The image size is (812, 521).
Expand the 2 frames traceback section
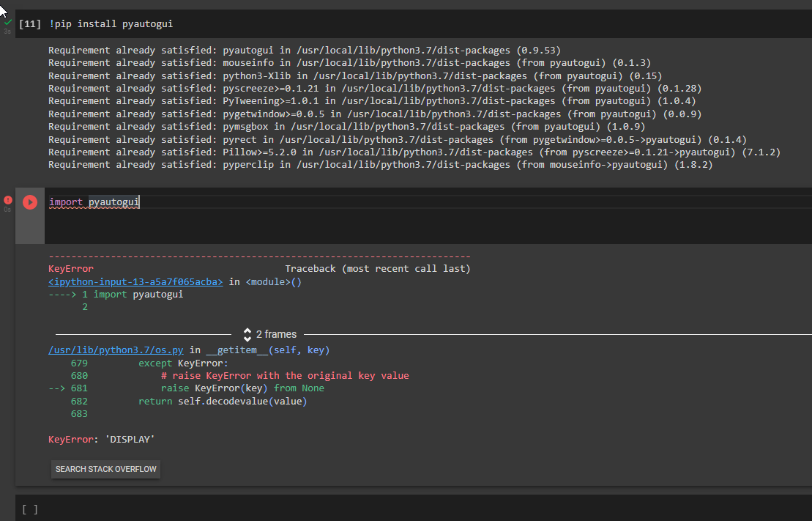coord(269,334)
